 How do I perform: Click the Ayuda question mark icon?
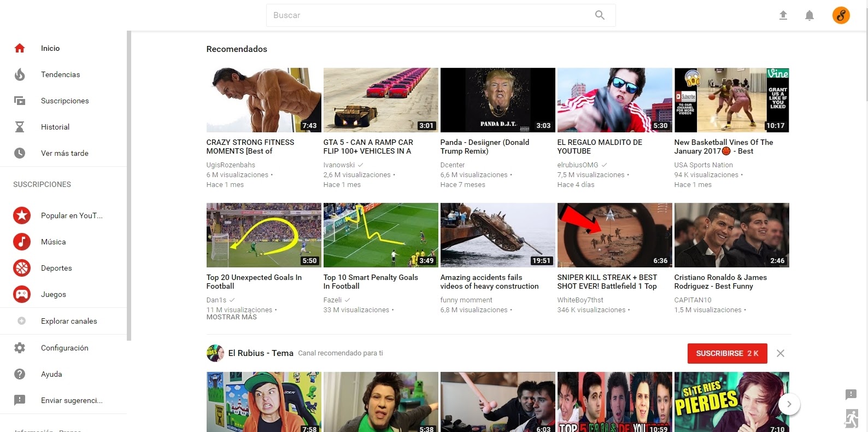(20, 374)
